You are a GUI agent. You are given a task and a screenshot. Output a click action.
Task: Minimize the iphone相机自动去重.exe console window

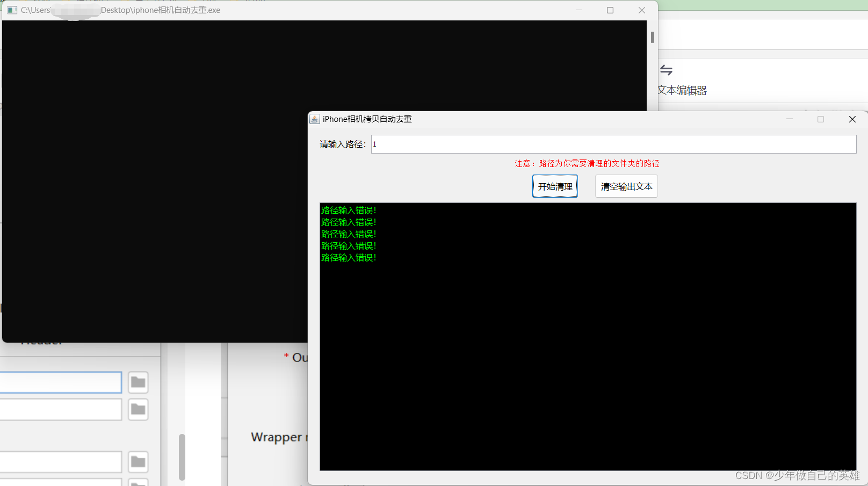pyautogui.click(x=579, y=10)
